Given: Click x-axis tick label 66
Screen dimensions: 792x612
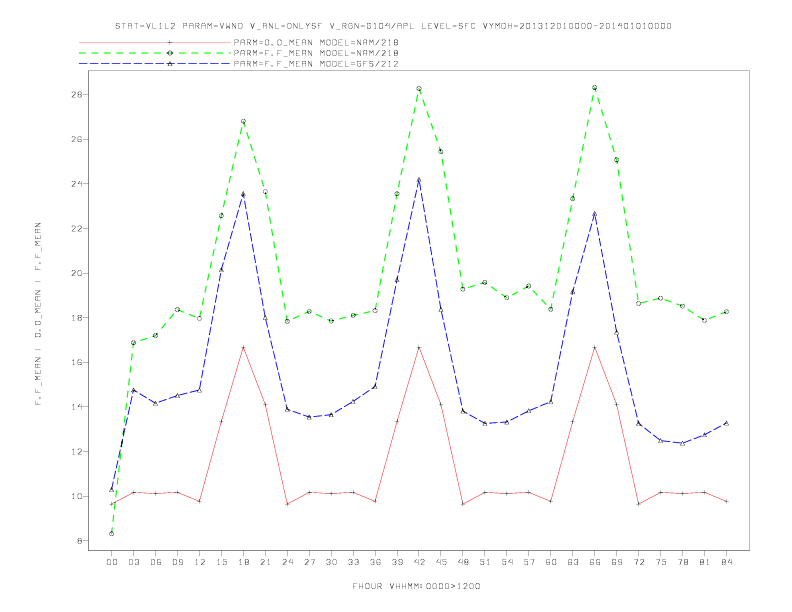Looking at the screenshot, I should tap(595, 562).
